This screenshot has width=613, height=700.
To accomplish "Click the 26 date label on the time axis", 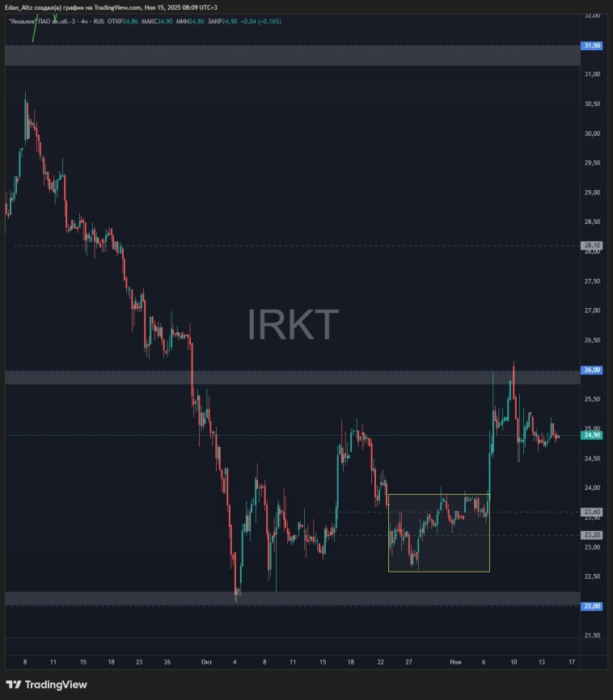I will click(x=167, y=662).
